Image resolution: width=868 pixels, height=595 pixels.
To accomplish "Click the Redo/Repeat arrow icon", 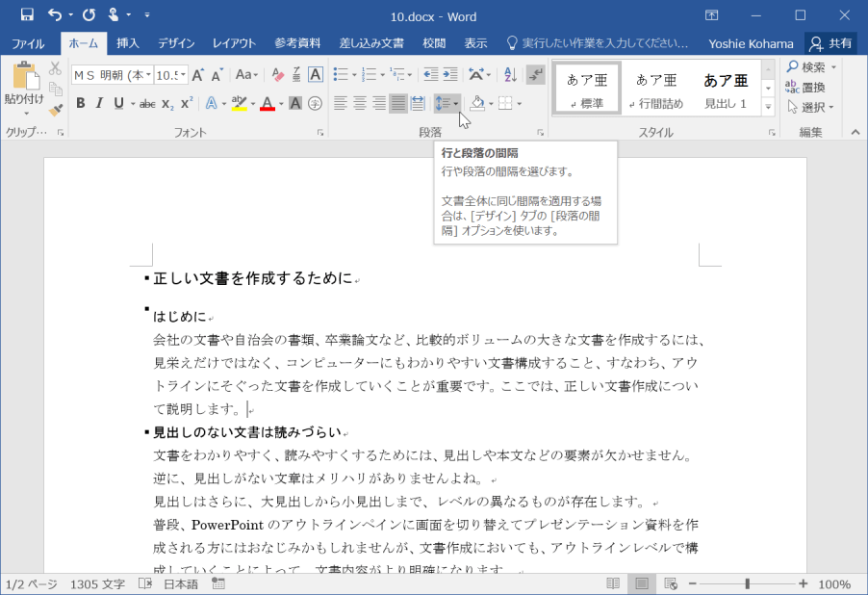I will [89, 15].
